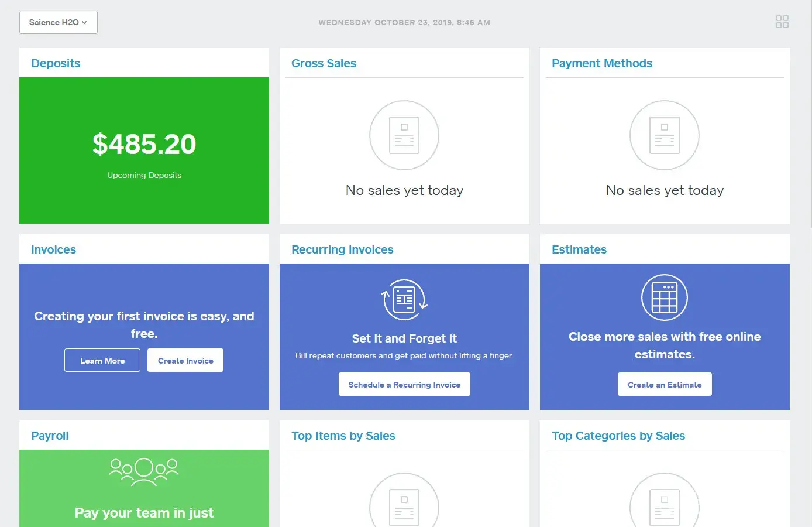The width and height of the screenshot is (812, 527).
Task: Click the Gross Sales empty receipt icon
Action: (x=404, y=135)
